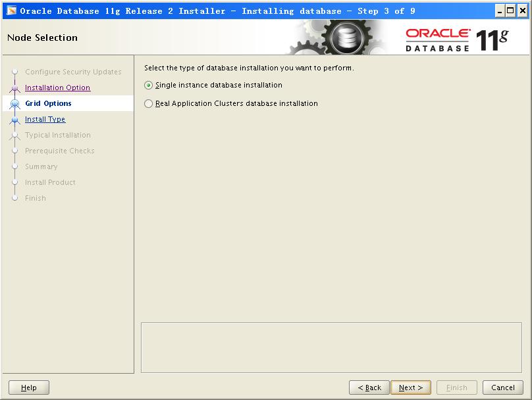Click the Install Type step node icon
This screenshot has width=532, height=400.
(14, 120)
